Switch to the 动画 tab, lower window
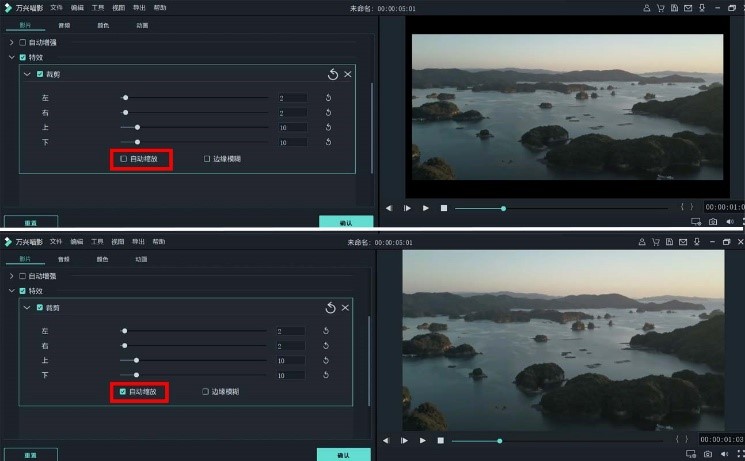This screenshot has width=745, height=461. (141, 259)
